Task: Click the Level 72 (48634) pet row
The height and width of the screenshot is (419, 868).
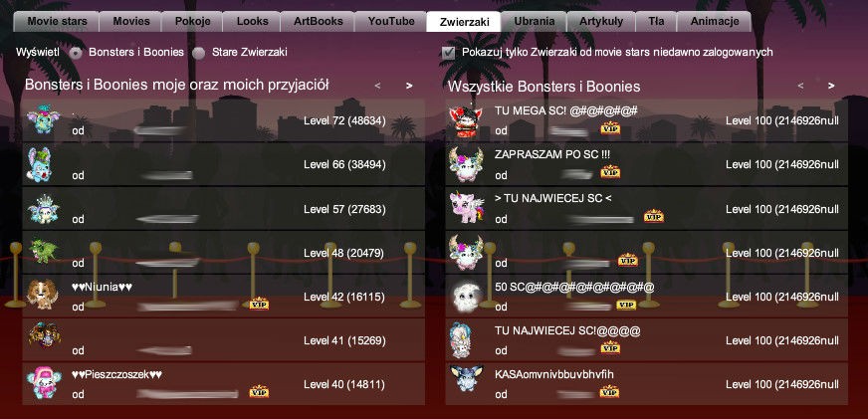Action: click(x=224, y=120)
